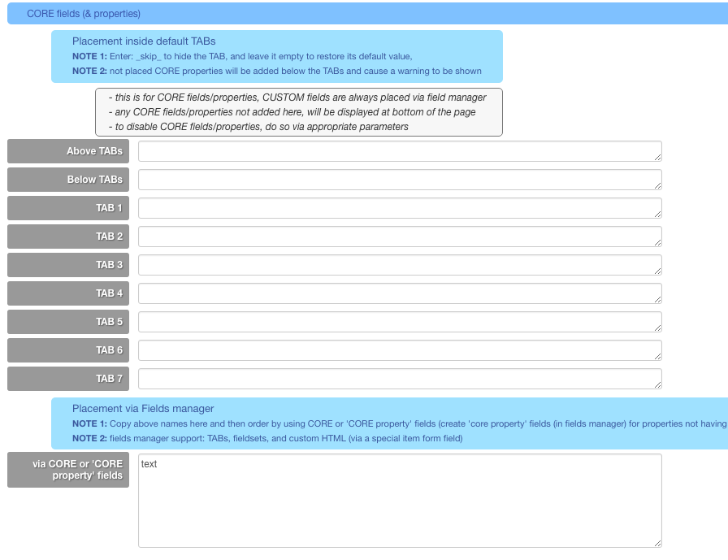Image resolution: width=728 pixels, height=560 pixels.
Task: Click the resize grip of the 'text' textarea
Action: coord(657,543)
